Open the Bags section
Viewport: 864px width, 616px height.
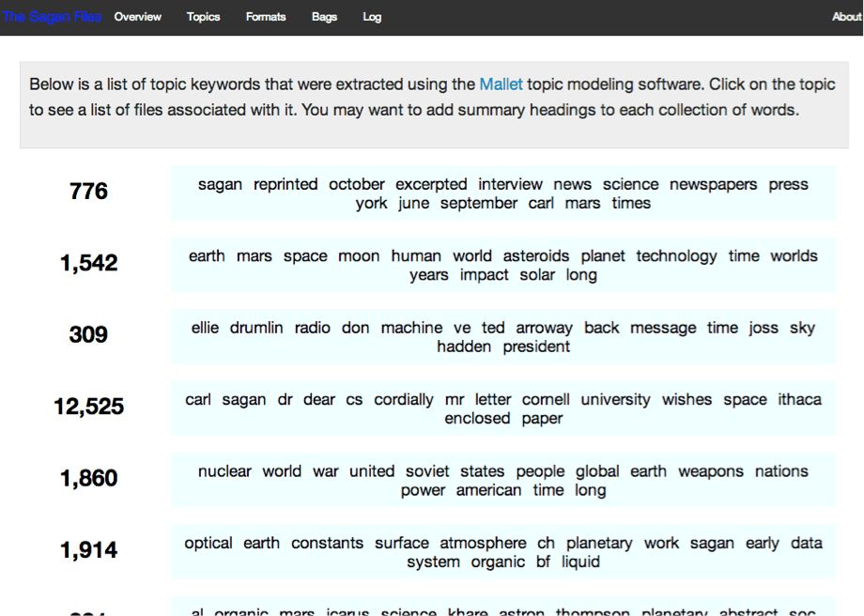(x=324, y=16)
